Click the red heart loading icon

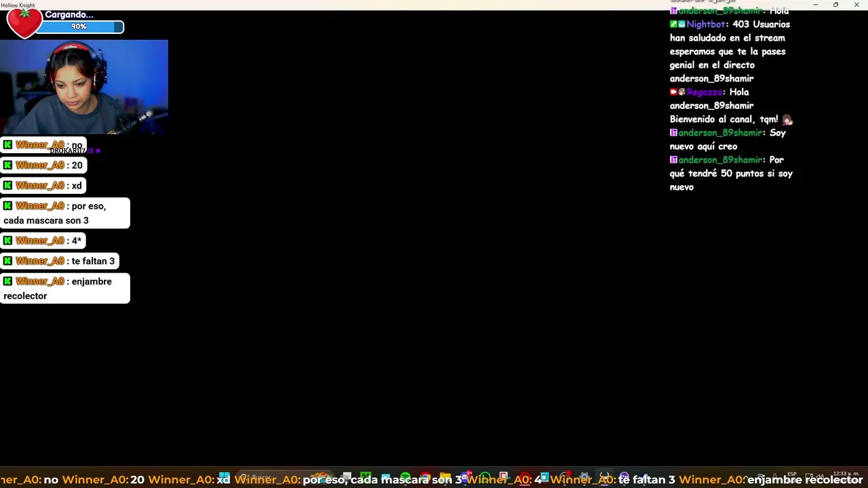pyautogui.click(x=24, y=22)
